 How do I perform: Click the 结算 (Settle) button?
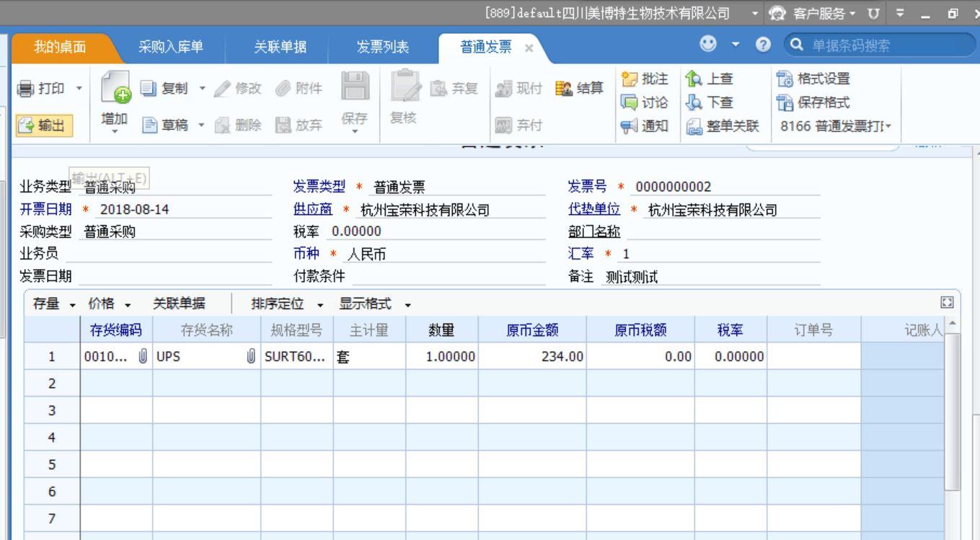(581, 89)
